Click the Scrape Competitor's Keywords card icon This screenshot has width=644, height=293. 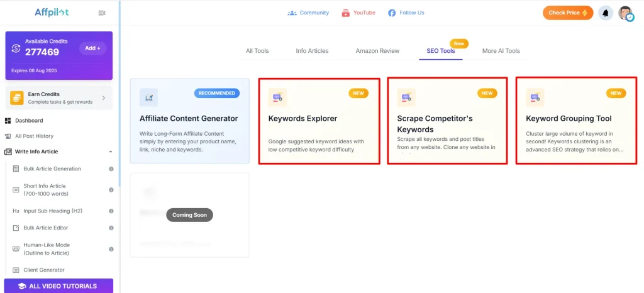click(406, 97)
